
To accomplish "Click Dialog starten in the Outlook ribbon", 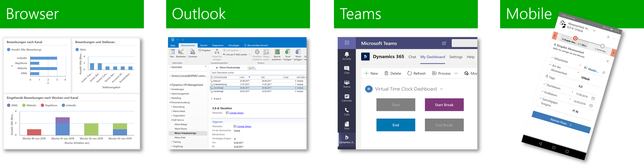I will click(x=266, y=55).
